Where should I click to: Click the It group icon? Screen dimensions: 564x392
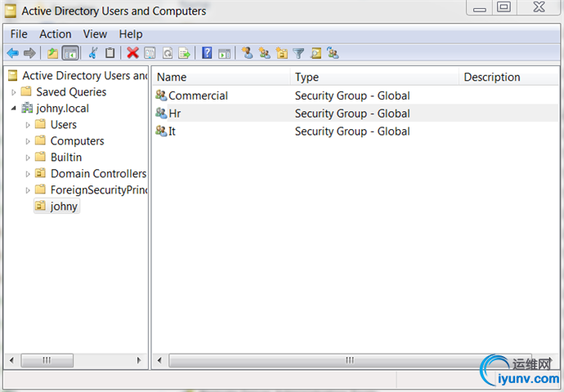(161, 131)
